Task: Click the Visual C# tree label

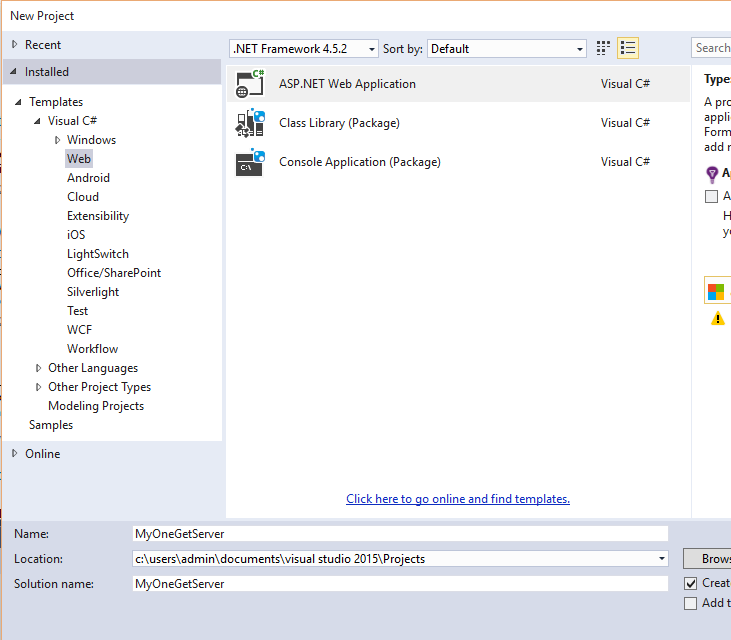Action: click(x=72, y=121)
